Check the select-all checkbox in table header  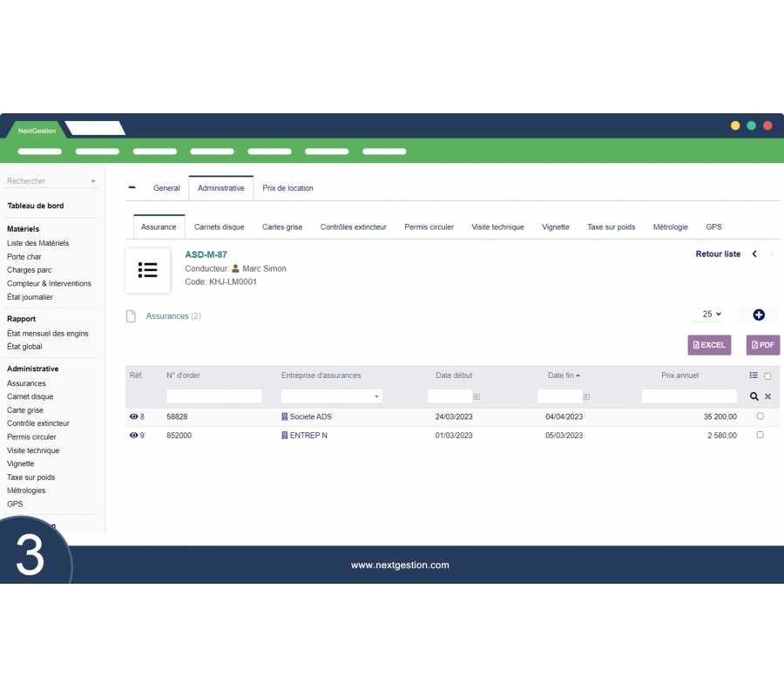point(767,376)
